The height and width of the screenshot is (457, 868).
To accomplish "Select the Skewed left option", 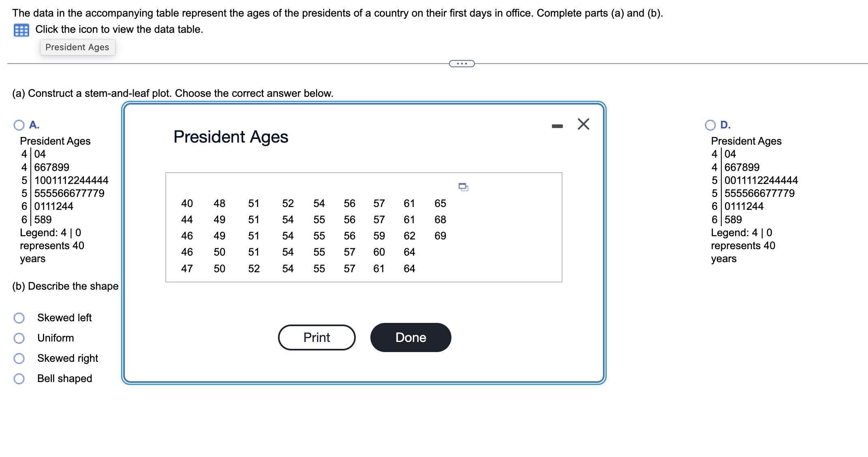I will [x=19, y=318].
